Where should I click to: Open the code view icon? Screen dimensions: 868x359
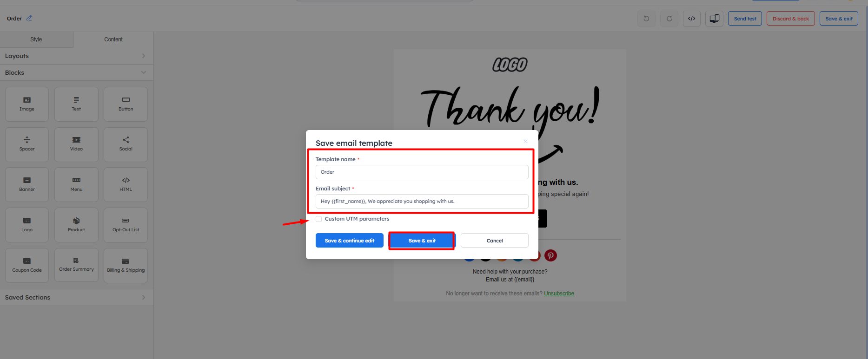[x=692, y=19]
